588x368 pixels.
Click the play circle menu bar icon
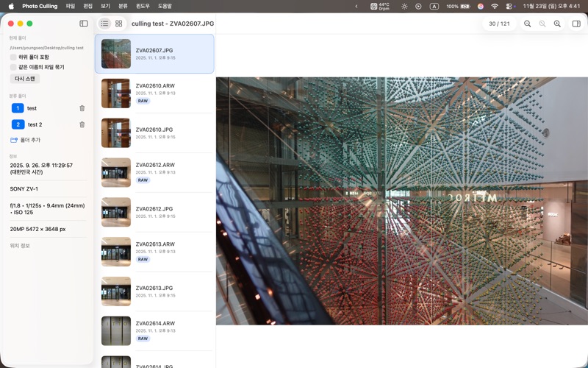tap(418, 6)
